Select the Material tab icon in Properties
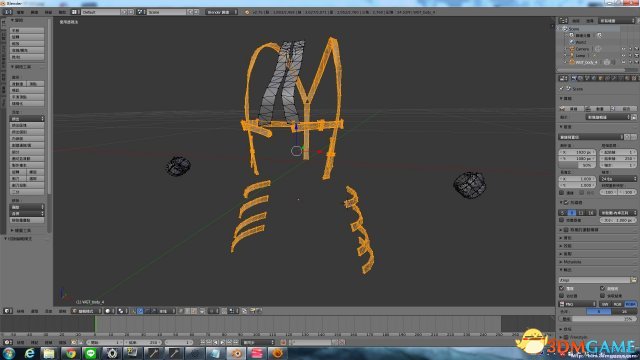This screenshot has width=640, height=360. pos(628,78)
